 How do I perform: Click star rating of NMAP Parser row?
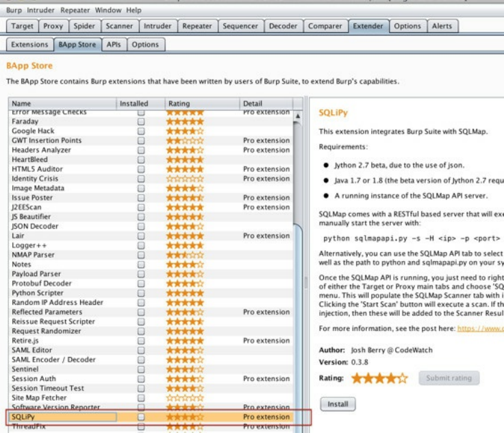(x=185, y=255)
